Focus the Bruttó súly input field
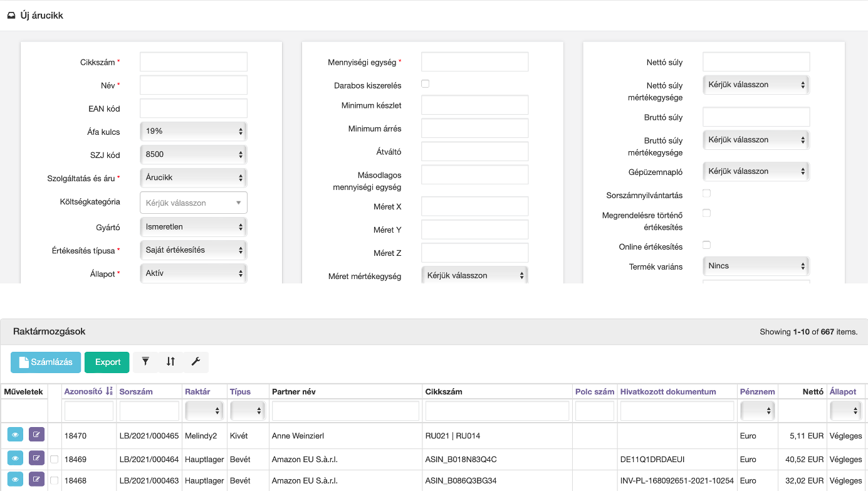Image resolution: width=868 pixels, height=491 pixels. point(756,117)
